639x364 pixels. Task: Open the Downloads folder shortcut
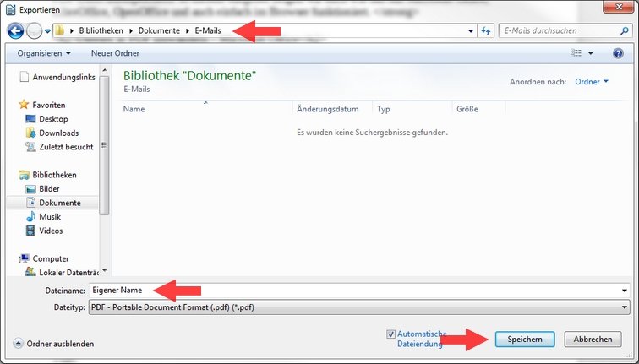58,133
